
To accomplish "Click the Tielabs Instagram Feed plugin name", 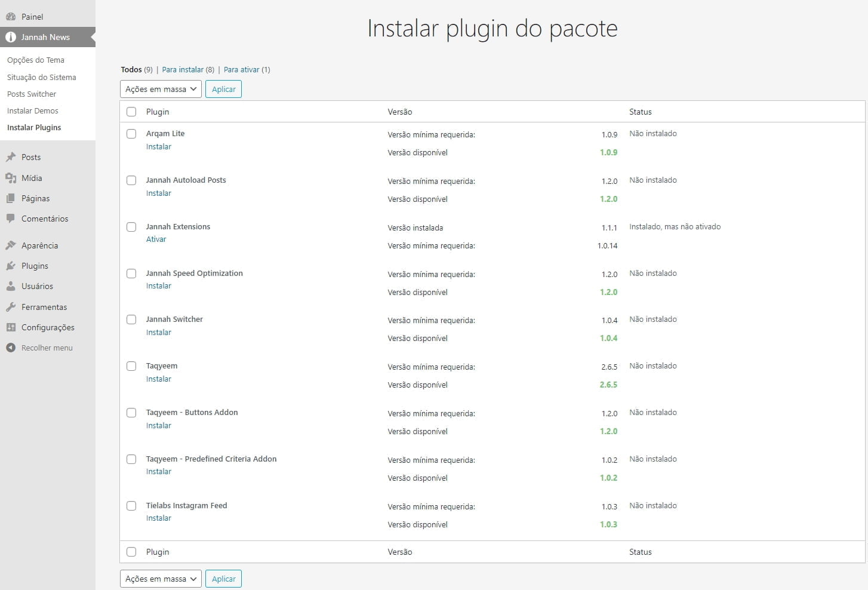I will point(187,505).
